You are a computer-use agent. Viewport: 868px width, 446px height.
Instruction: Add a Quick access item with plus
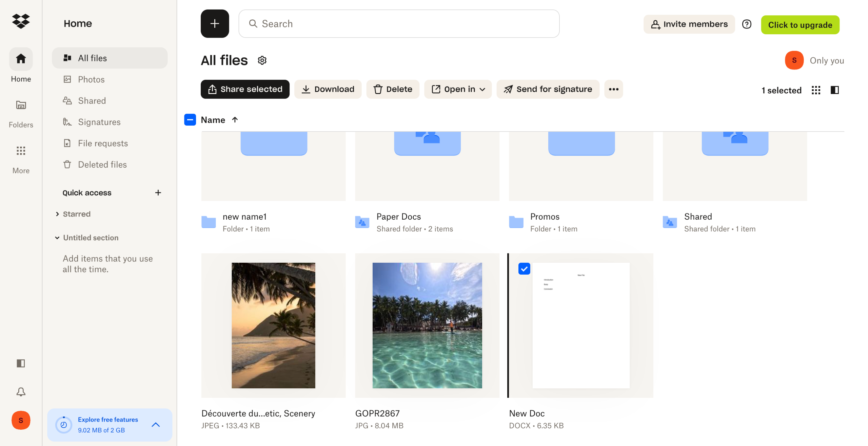[x=158, y=193]
